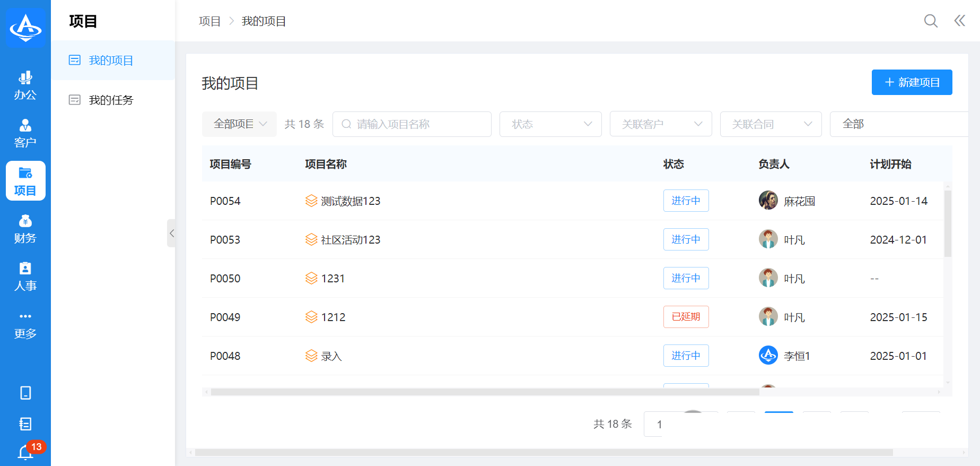
Task: Select 我的任务 in the side menu
Action: [111, 100]
